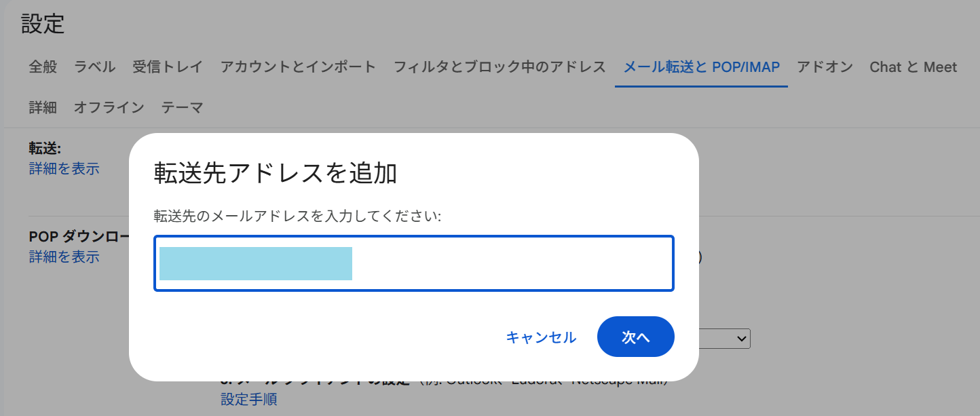Screen dimensions: 980x416
Task: Select the オフライン tab
Action: tap(109, 107)
